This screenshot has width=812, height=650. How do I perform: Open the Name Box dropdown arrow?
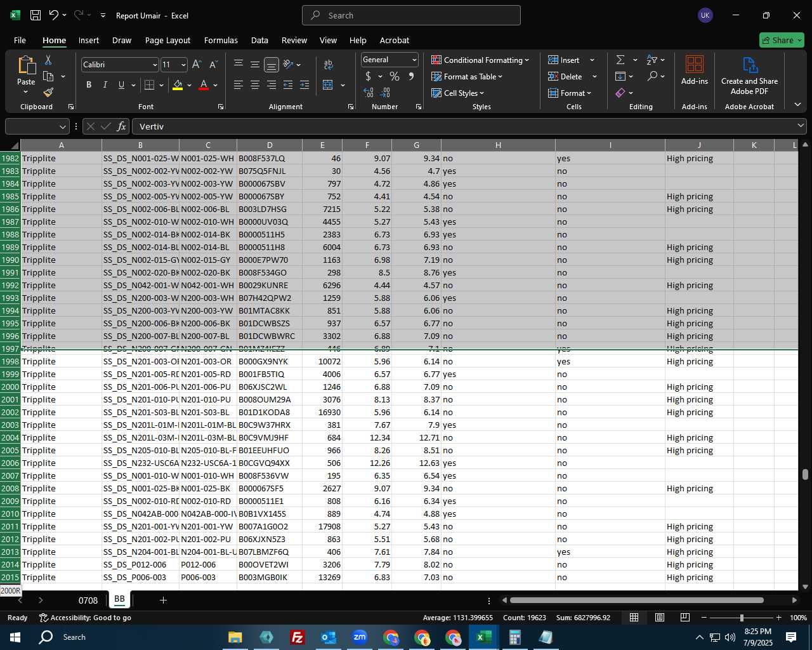(x=62, y=126)
